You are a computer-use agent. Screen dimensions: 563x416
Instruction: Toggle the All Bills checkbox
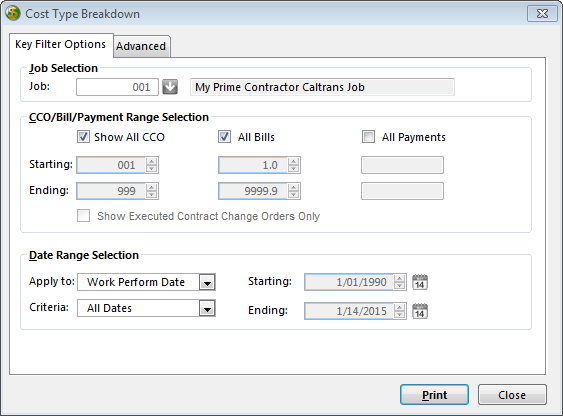pos(224,137)
